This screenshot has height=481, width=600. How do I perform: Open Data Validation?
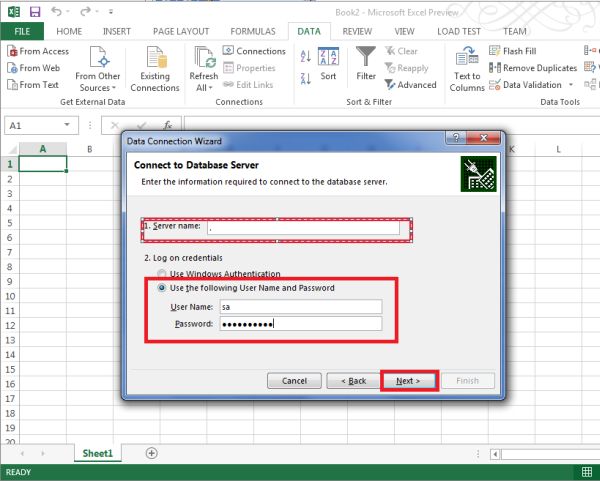click(526, 85)
